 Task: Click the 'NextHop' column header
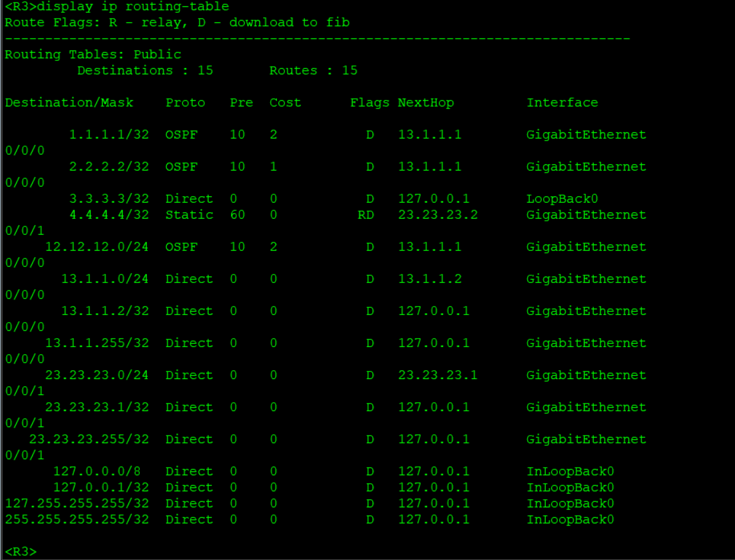point(426,103)
